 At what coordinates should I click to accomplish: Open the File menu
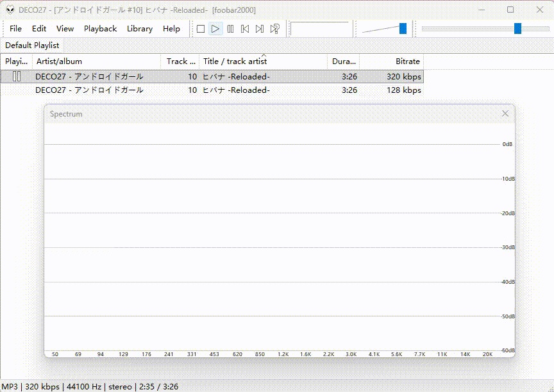pos(16,29)
